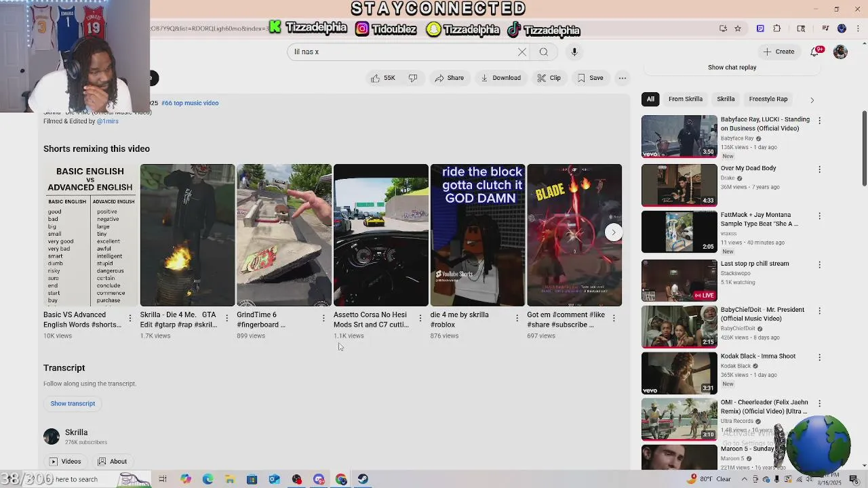The width and height of the screenshot is (868, 488).
Task: Open the three-dot more actions menu under the video
Action: click(x=623, y=78)
